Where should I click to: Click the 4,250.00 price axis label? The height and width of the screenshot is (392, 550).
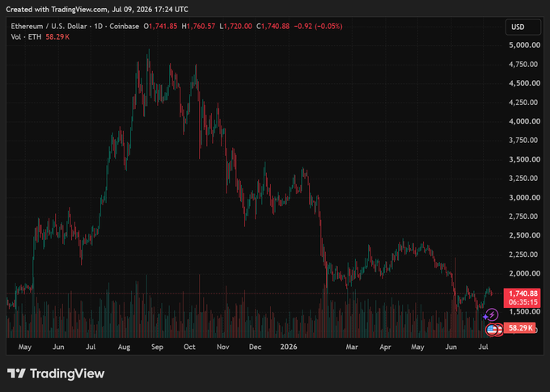(524, 103)
